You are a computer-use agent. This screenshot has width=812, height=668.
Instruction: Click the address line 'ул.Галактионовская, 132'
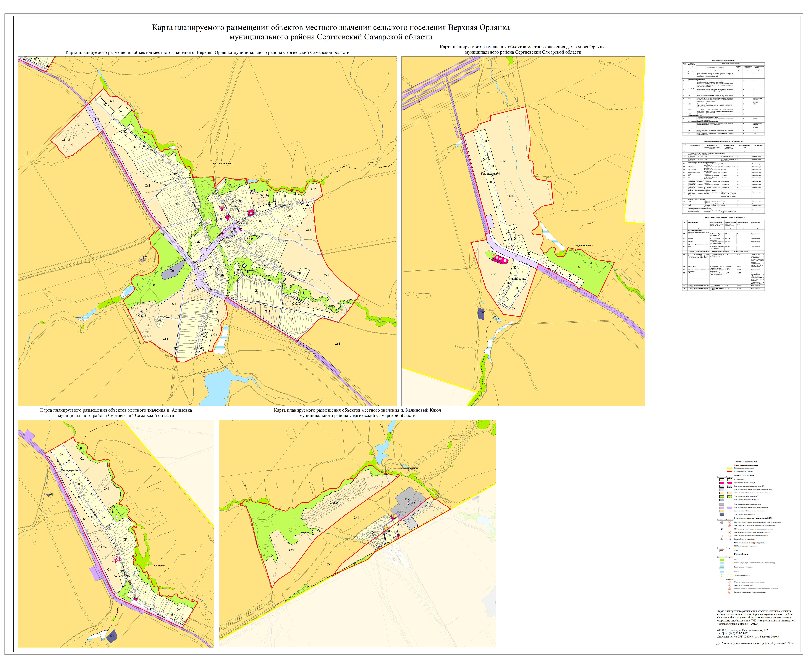coord(753,630)
